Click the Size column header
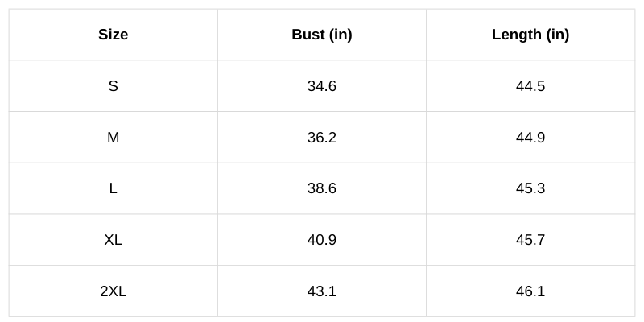The height and width of the screenshot is (322, 644). click(x=113, y=35)
